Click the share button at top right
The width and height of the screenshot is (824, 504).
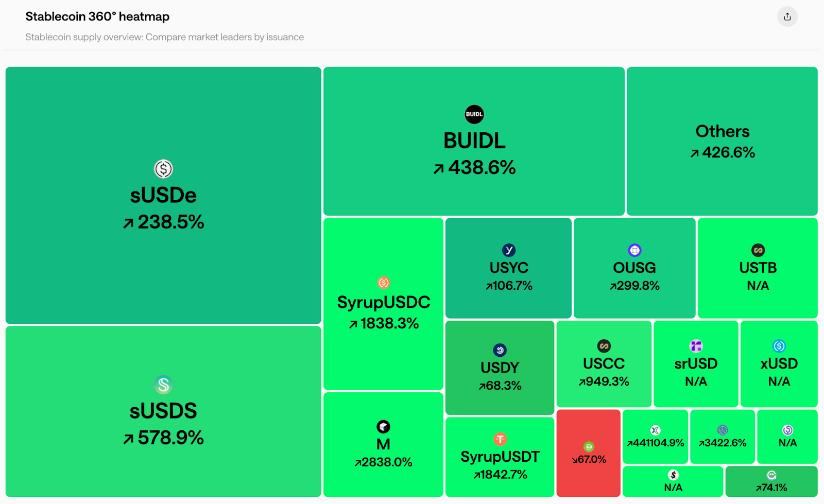click(x=787, y=16)
